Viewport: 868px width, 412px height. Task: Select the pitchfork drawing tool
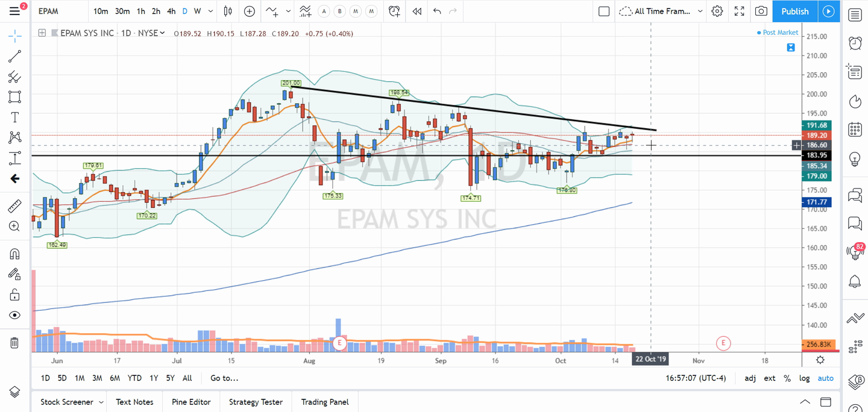click(15, 76)
